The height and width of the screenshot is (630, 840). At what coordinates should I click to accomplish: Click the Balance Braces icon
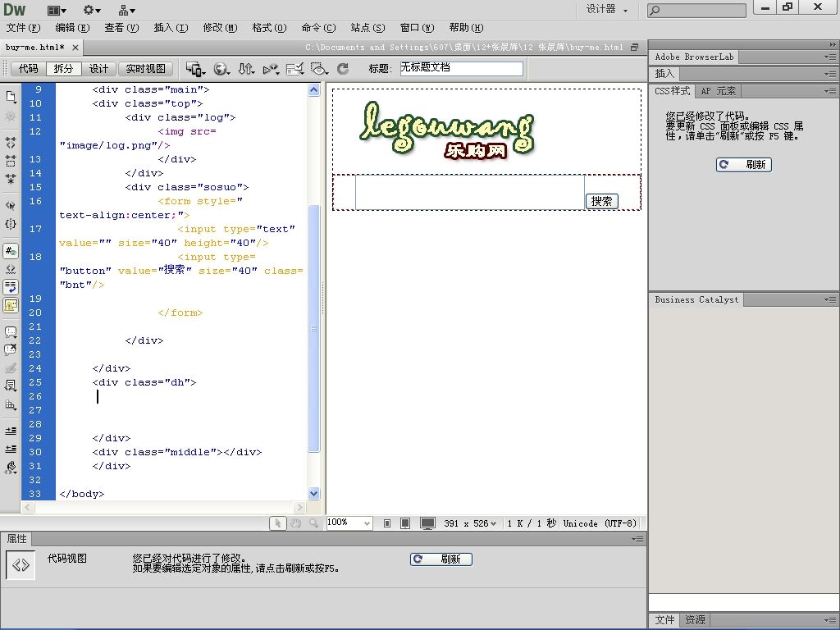(11, 223)
